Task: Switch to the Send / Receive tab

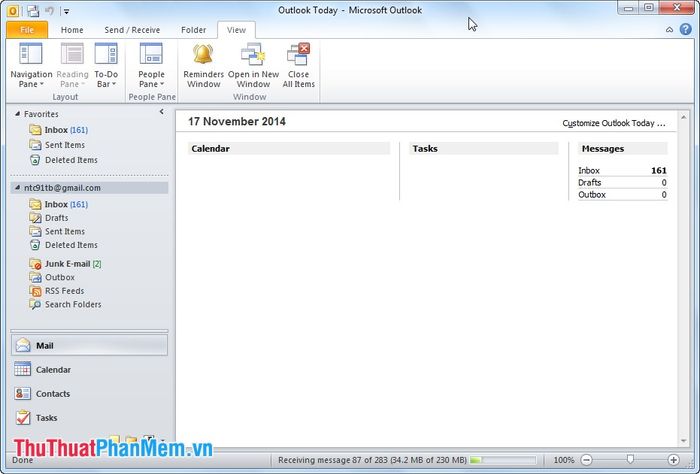Action: pyautogui.click(x=132, y=30)
